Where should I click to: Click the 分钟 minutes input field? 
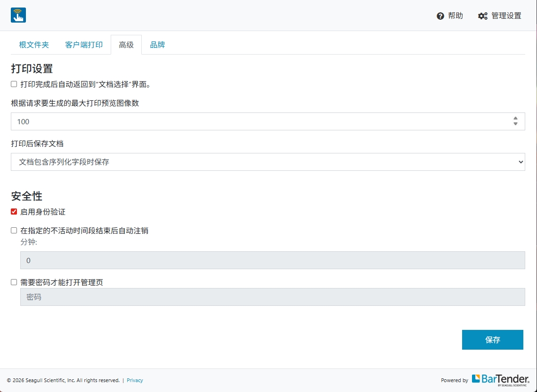pos(273,260)
